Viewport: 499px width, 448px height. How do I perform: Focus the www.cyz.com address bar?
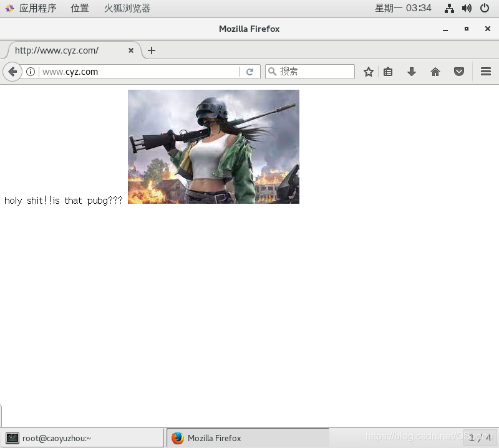(140, 72)
